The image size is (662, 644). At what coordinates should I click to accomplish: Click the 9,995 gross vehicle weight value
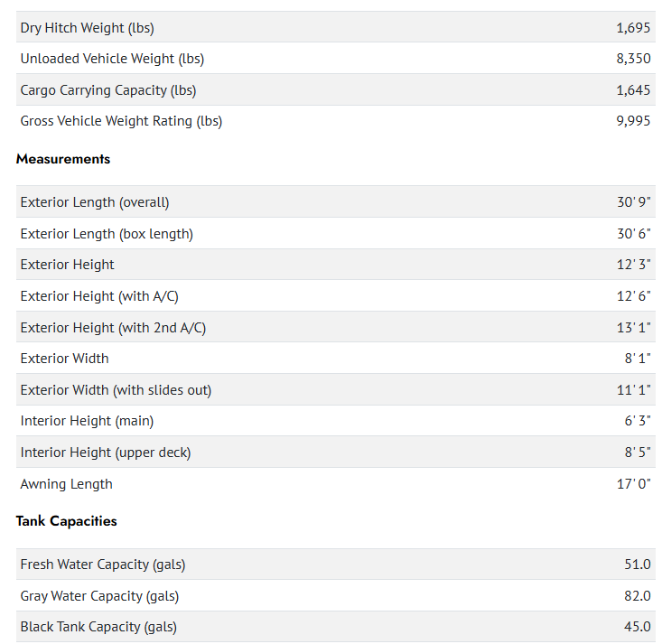point(633,121)
